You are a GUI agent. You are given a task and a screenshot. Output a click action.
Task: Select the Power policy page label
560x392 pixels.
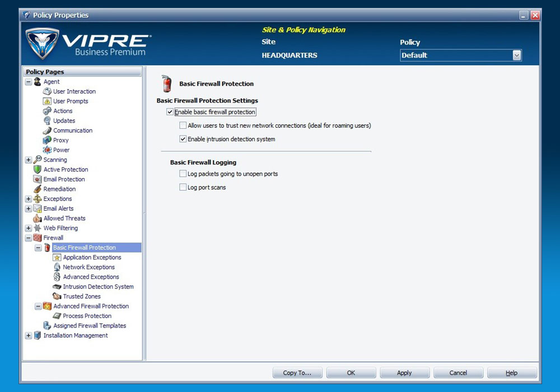pyautogui.click(x=62, y=150)
